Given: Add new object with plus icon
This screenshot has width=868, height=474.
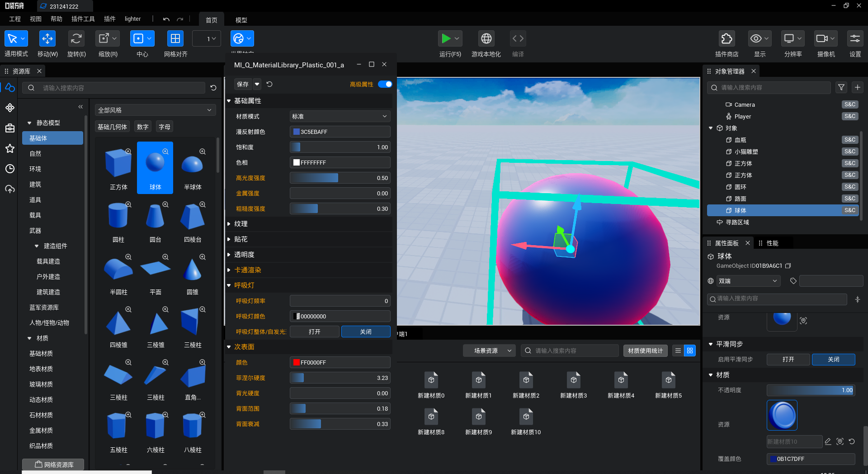Looking at the screenshot, I should [x=858, y=87].
